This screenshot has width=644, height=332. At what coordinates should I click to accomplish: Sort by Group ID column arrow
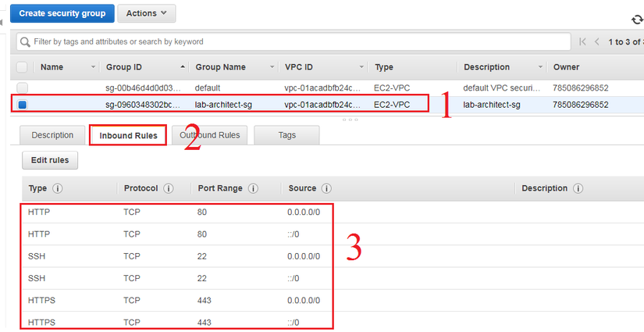point(183,67)
